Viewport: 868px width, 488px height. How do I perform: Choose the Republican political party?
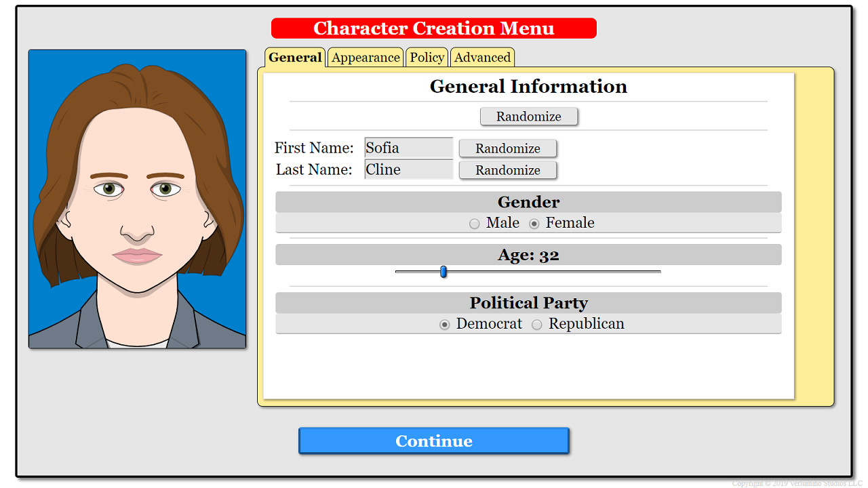[x=536, y=325]
